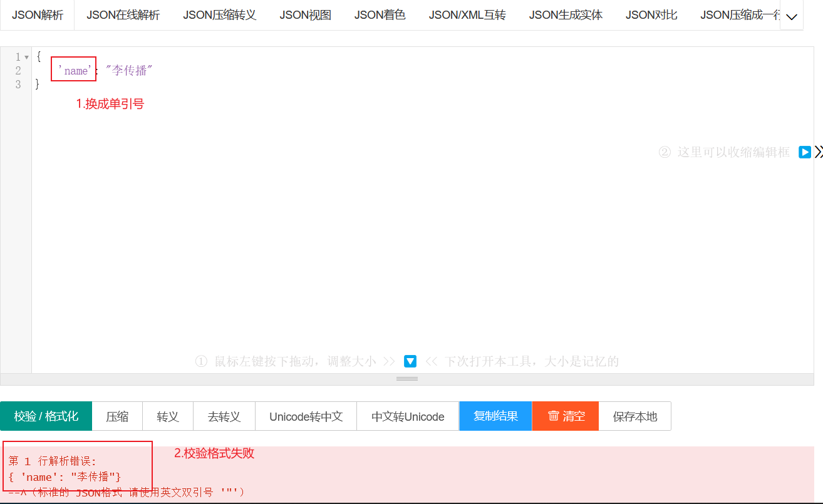This screenshot has width=823, height=504.
Task: Switch to the JSON生成实体 tab
Action: click(566, 15)
